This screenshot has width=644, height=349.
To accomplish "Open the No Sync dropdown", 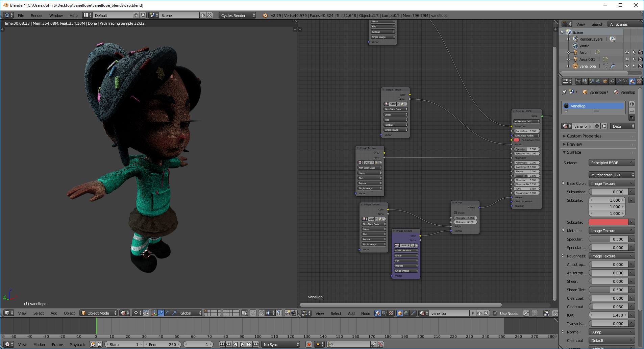I will [x=281, y=345].
